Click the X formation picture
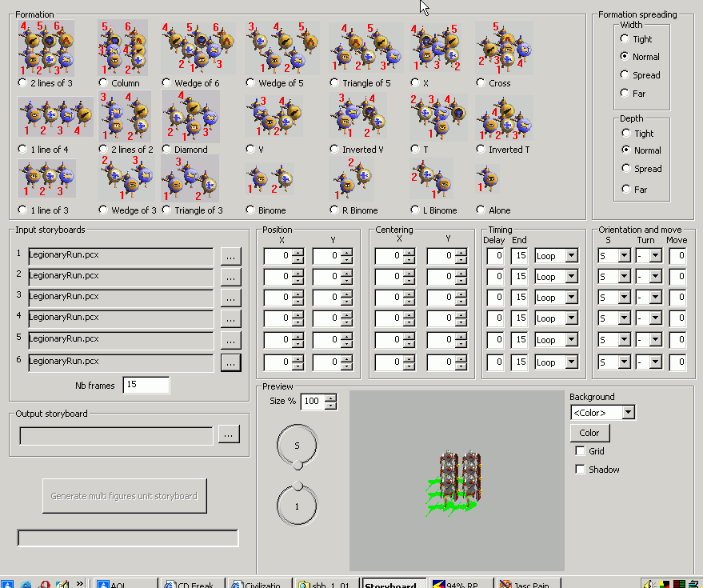The height and width of the screenshot is (588, 703). coord(436,48)
